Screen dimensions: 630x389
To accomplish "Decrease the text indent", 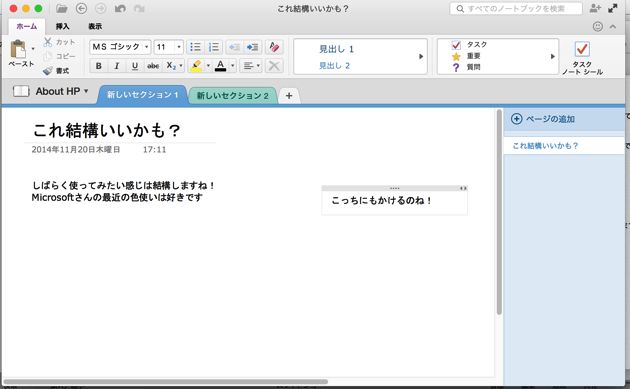I will tap(234, 47).
